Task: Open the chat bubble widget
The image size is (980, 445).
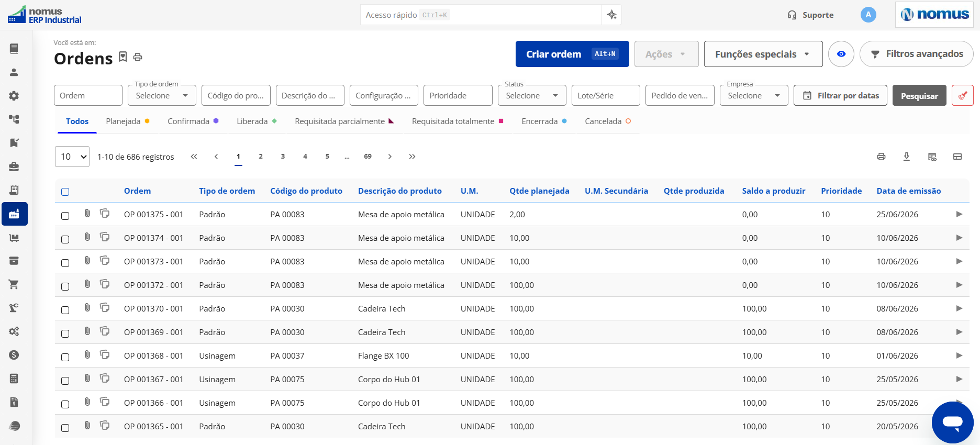Action: coord(952,422)
